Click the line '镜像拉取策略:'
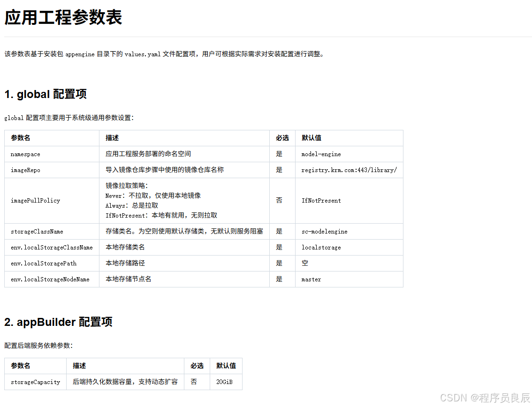The image size is (532, 407). [x=127, y=186]
